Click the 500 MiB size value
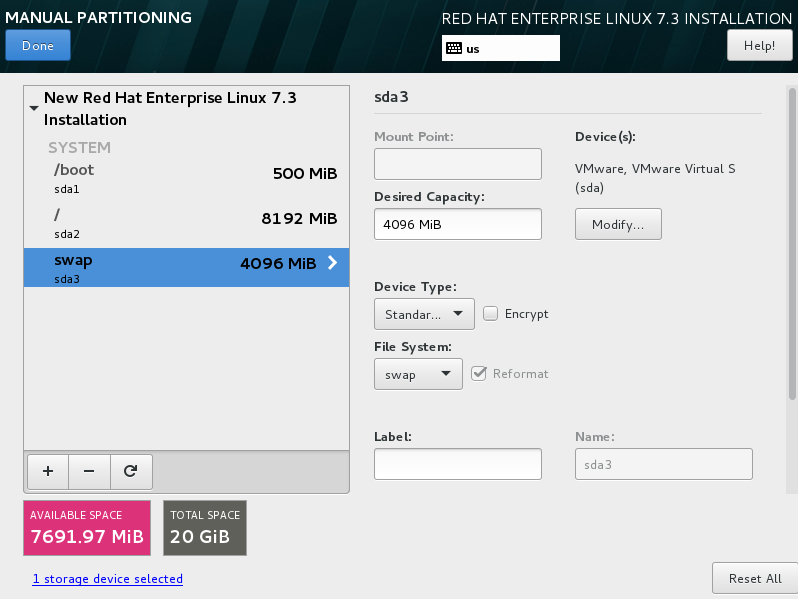Screen dimensions: 798x599 click(305, 174)
